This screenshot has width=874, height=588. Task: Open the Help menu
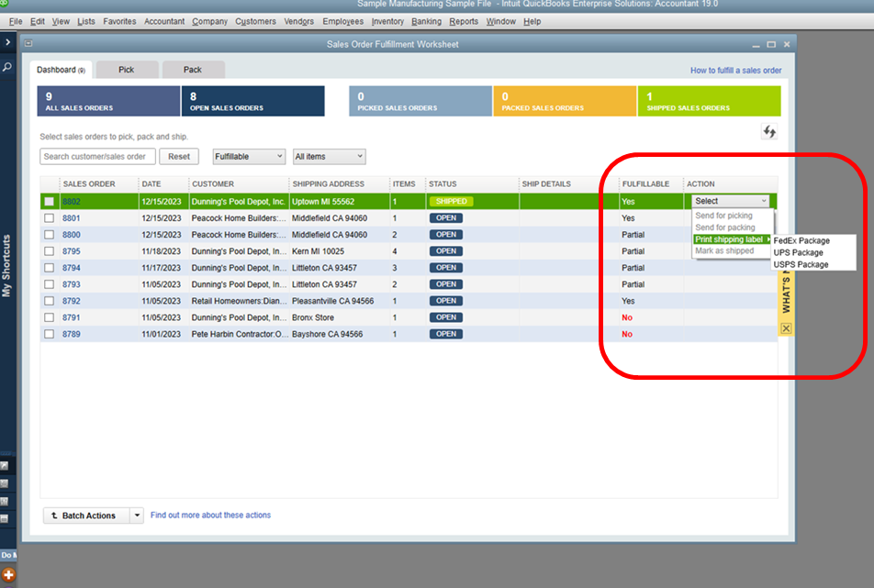tap(532, 21)
